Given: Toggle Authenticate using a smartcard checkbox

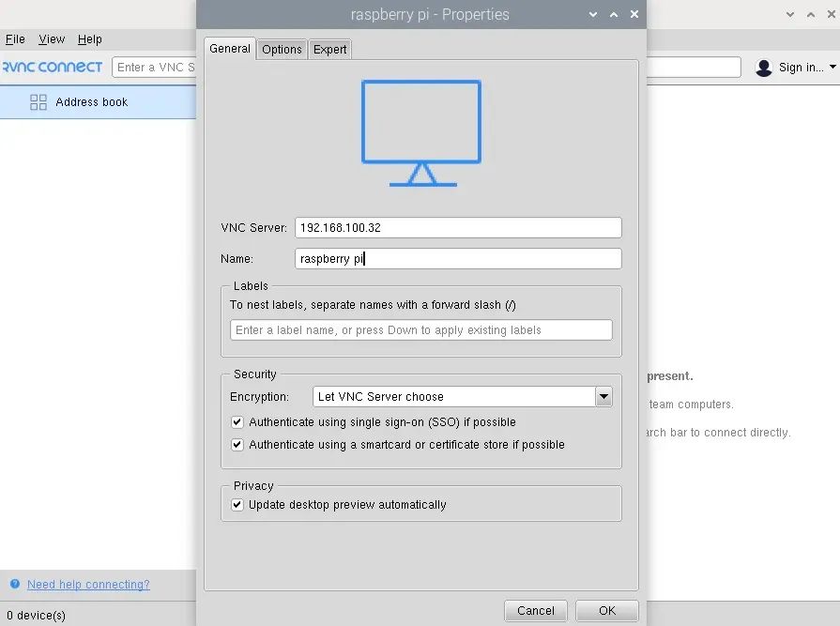Looking at the screenshot, I should pos(237,445).
